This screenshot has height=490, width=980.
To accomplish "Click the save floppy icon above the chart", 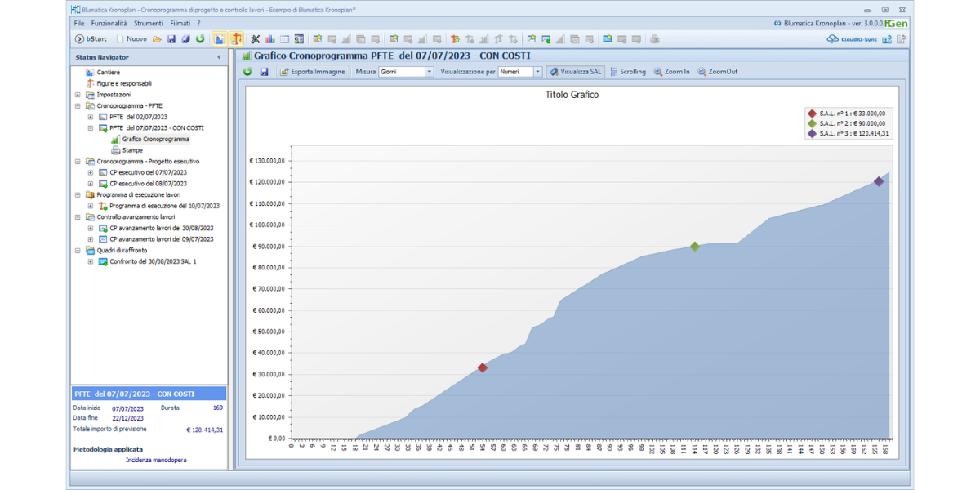I will click(x=264, y=72).
